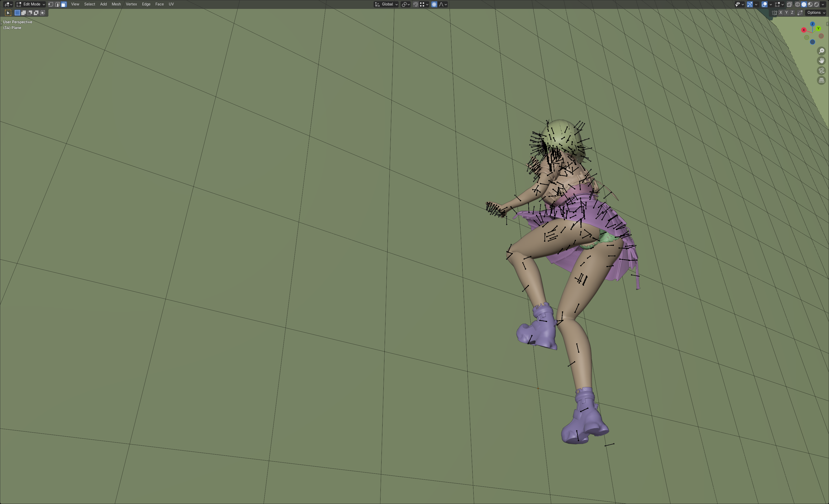Switch to rendered viewport shading
The width and height of the screenshot is (829, 504).
click(816, 4)
